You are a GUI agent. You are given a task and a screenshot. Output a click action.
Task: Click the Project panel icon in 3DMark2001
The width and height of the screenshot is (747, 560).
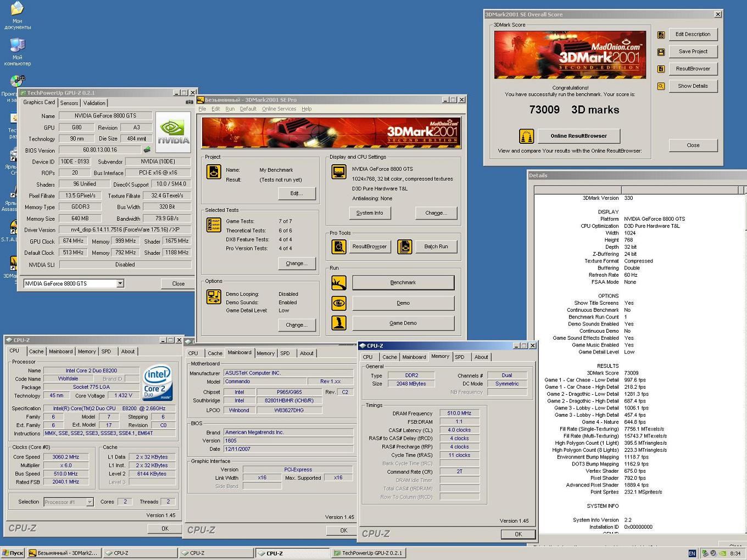[x=214, y=172]
